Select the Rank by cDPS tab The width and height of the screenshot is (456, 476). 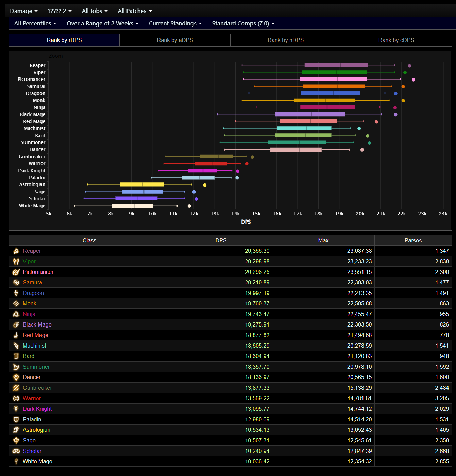[x=396, y=40]
